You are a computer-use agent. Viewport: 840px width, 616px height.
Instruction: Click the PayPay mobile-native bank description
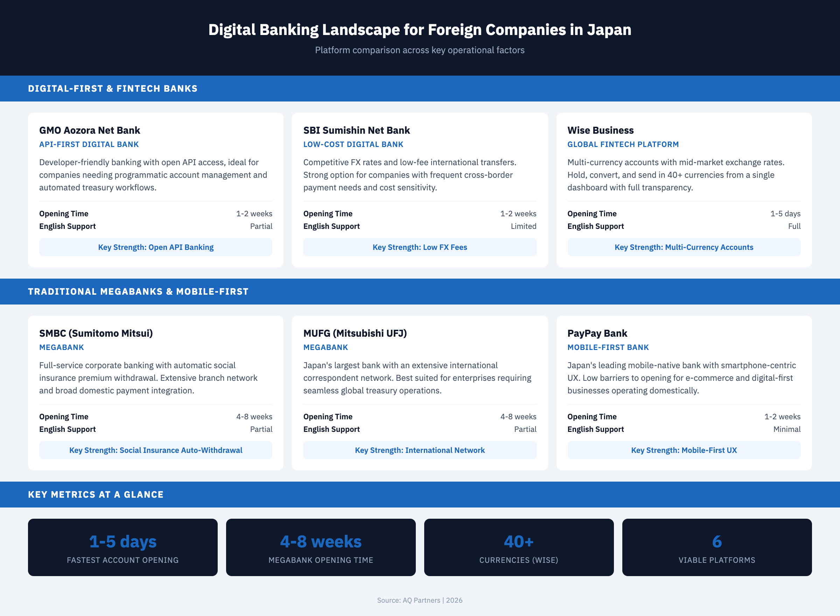click(681, 378)
